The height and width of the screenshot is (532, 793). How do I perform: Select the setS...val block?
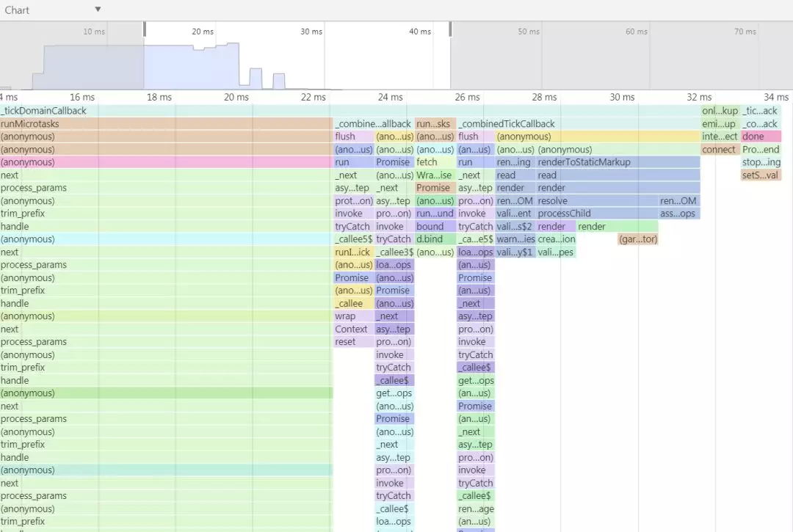761,175
